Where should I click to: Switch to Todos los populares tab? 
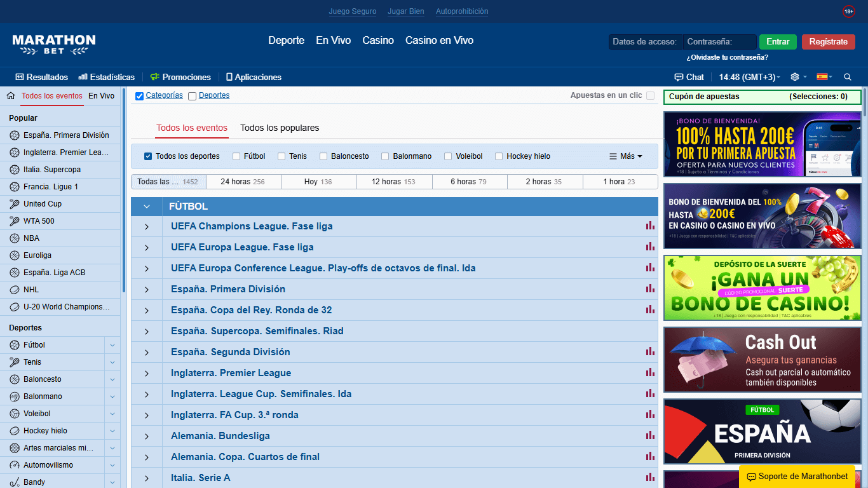tap(280, 128)
